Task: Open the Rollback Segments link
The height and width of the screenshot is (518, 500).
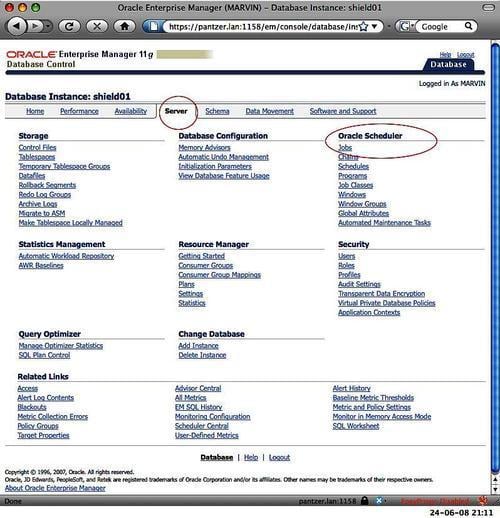Action: pyautogui.click(x=47, y=185)
